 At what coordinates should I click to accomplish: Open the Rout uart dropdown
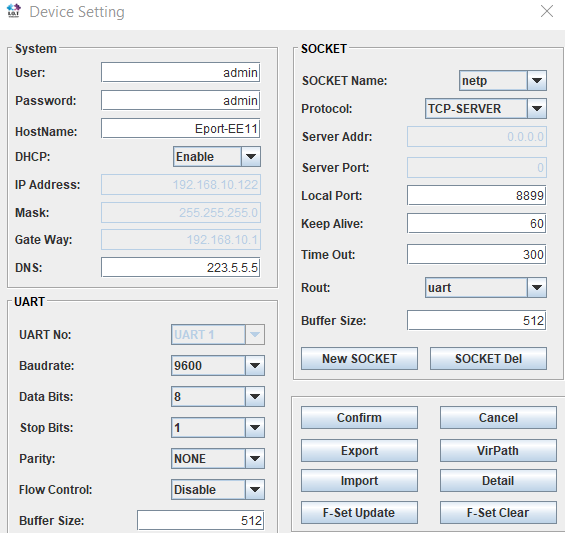486,287
